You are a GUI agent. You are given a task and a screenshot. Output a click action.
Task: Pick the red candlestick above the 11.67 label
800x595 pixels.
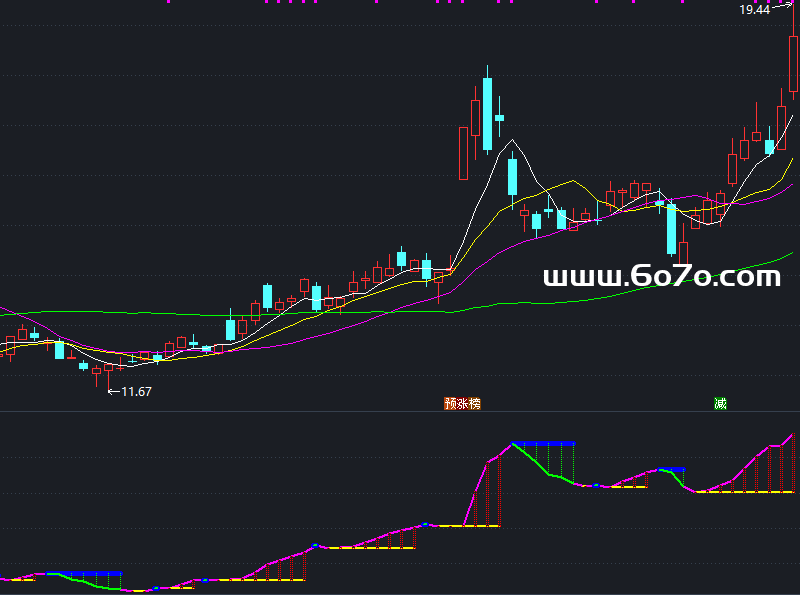click(108, 369)
